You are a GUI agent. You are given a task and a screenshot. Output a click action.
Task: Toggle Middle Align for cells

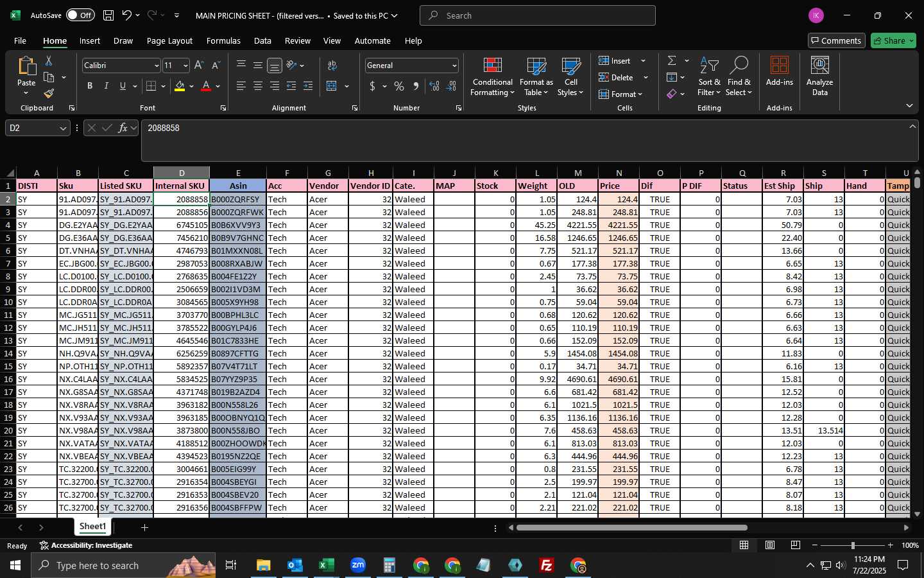pyautogui.click(x=258, y=65)
